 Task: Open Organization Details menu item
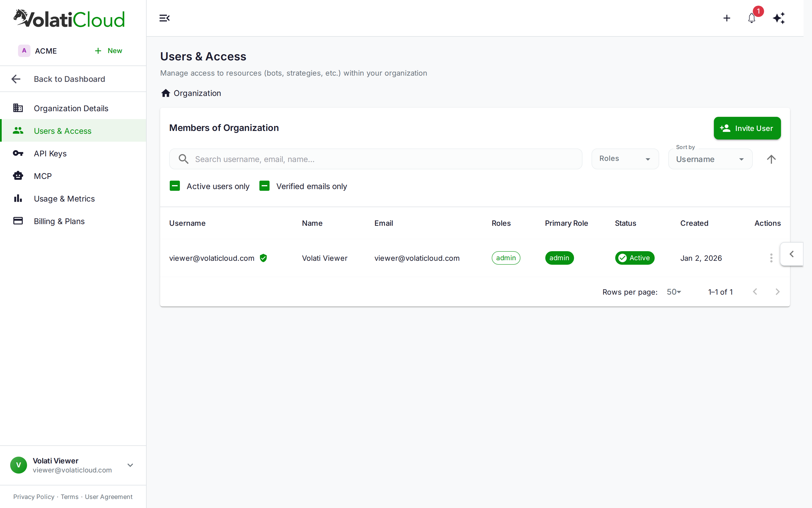point(73,108)
